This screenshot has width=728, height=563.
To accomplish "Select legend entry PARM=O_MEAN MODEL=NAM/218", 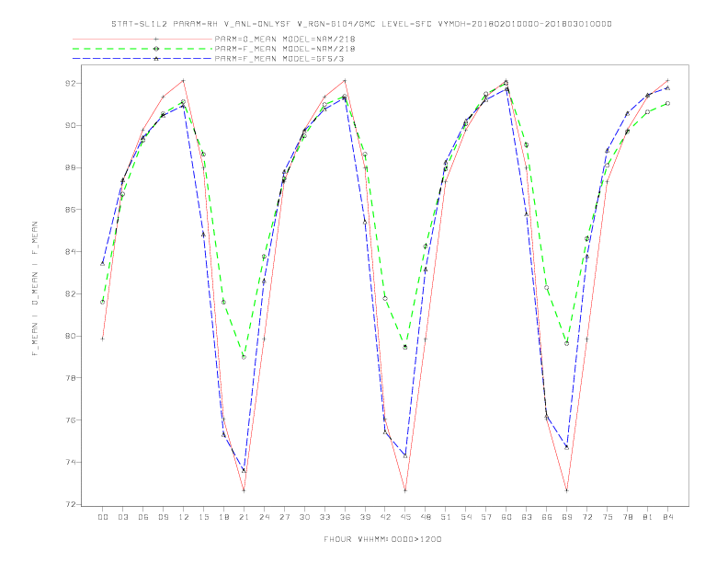I will tap(285, 39).
